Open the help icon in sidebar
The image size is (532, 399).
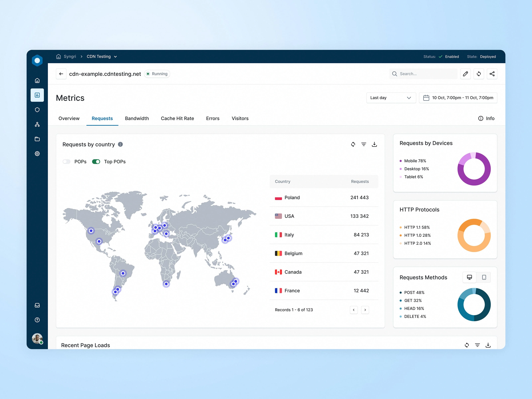(x=37, y=320)
